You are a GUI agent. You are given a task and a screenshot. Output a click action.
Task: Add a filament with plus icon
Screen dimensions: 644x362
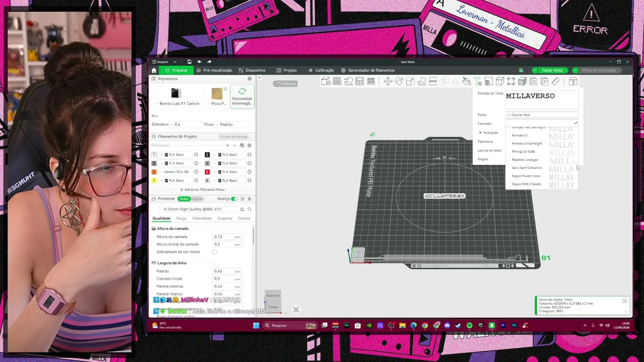(227, 145)
